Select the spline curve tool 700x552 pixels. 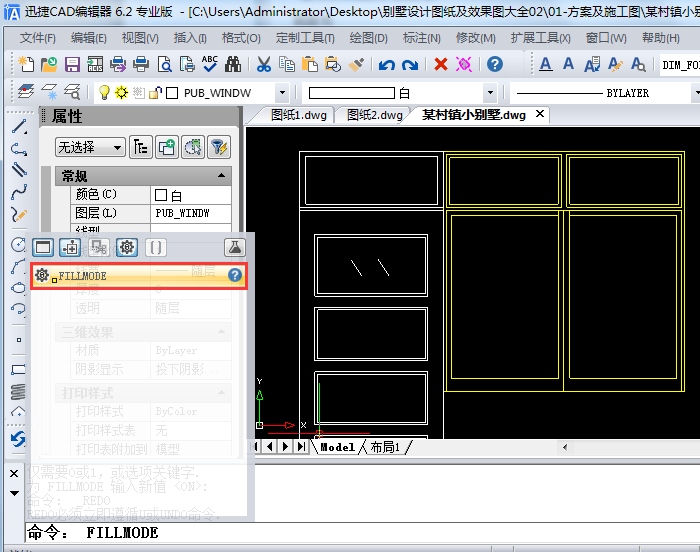[19, 193]
